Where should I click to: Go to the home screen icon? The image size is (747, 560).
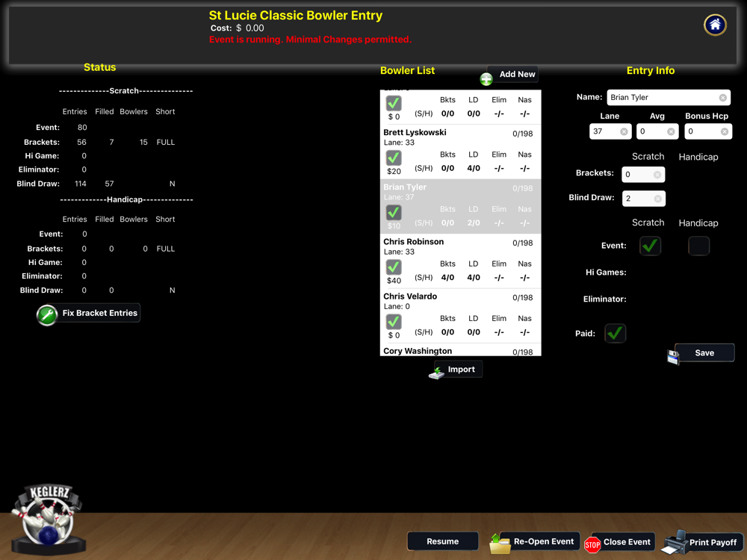click(715, 25)
